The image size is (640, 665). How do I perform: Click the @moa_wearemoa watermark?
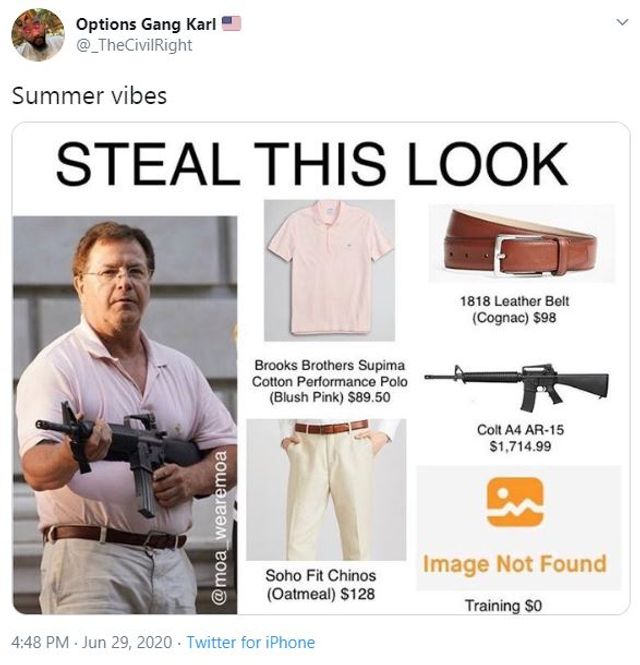220,527
